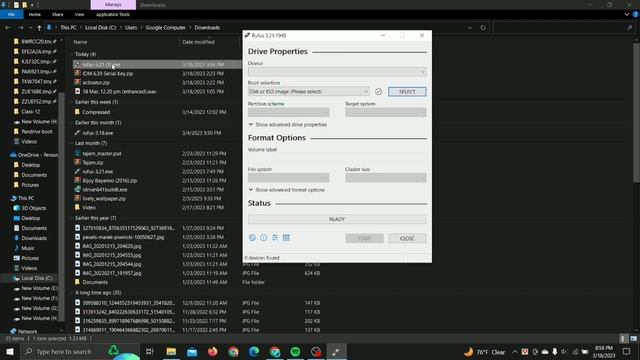This screenshot has height=360, width=640.
Task: Select the Manage contextual tab
Action: click(113, 4)
